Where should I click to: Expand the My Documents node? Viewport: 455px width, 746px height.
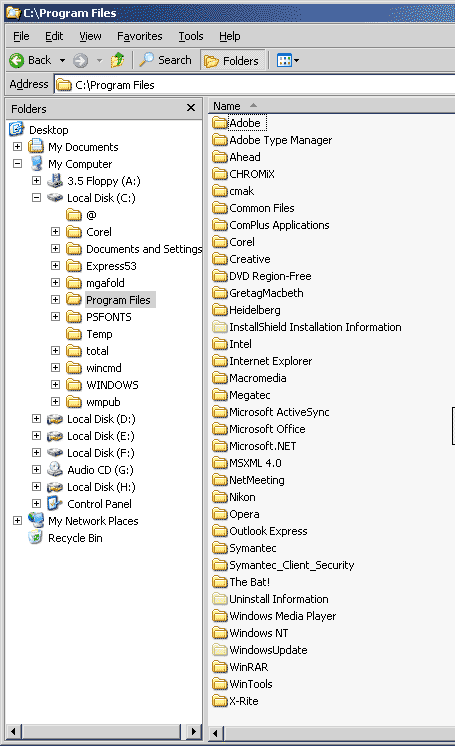pyautogui.click(x=18, y=147)
